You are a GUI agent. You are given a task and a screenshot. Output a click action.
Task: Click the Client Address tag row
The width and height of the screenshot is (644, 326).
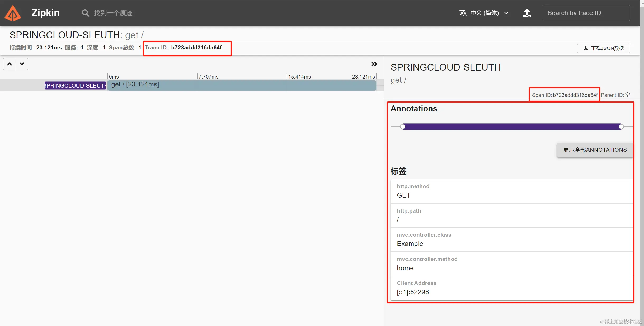(x=511, y=288)
